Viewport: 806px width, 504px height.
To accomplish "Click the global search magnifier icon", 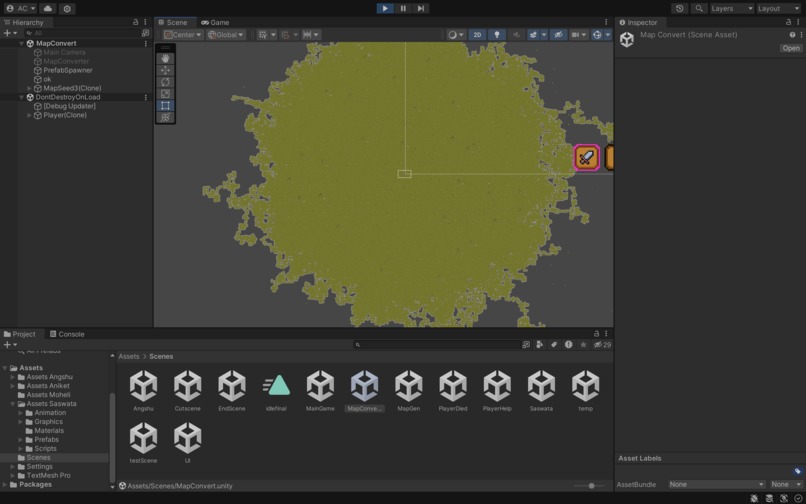I will (x=699, y=8).
